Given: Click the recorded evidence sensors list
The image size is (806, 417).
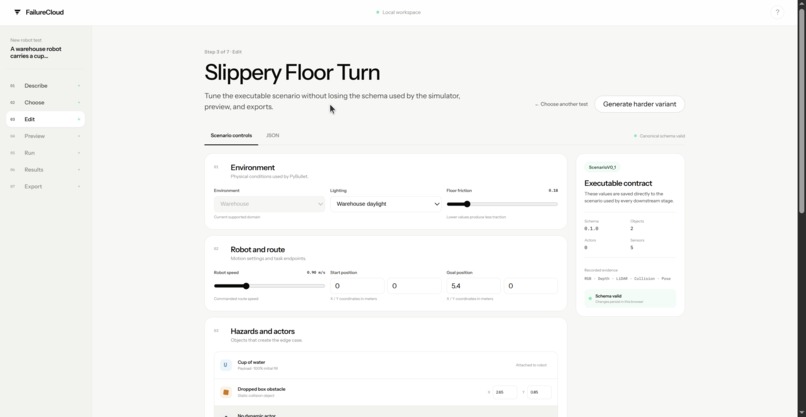Looking at the screenshot, I should pos(627,279).
